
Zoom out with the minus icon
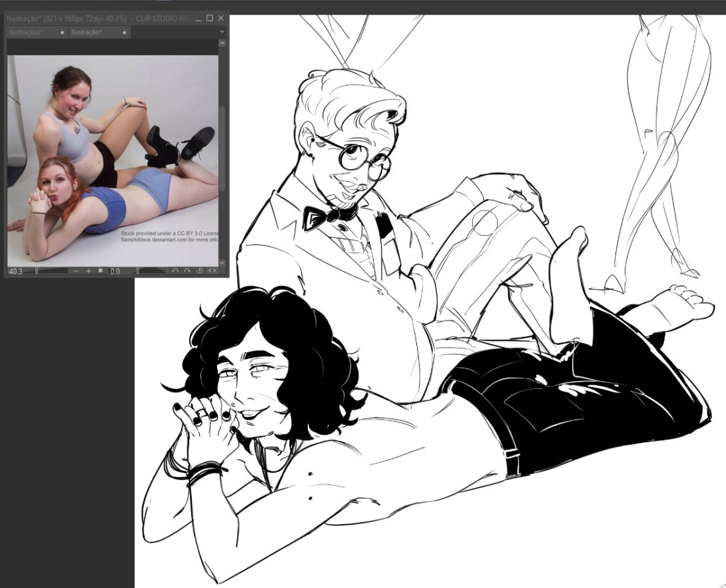[x=76, y=271]
